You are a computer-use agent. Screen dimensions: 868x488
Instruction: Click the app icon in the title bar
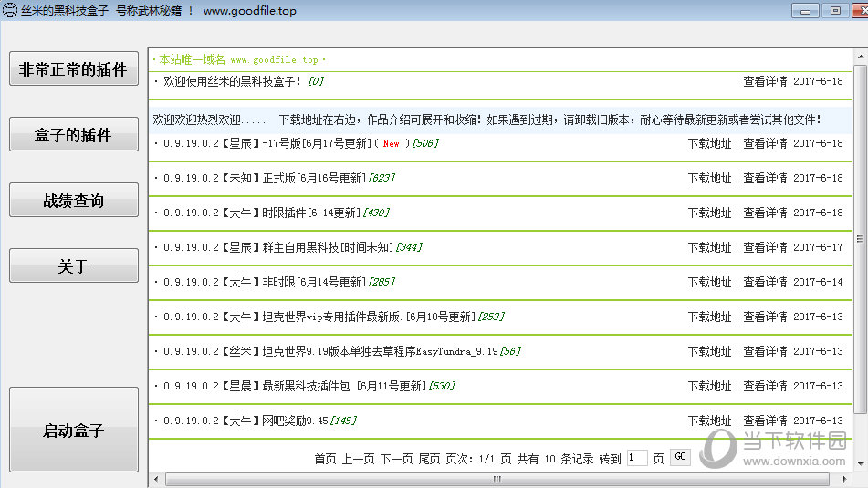click(x=9, y=11)
